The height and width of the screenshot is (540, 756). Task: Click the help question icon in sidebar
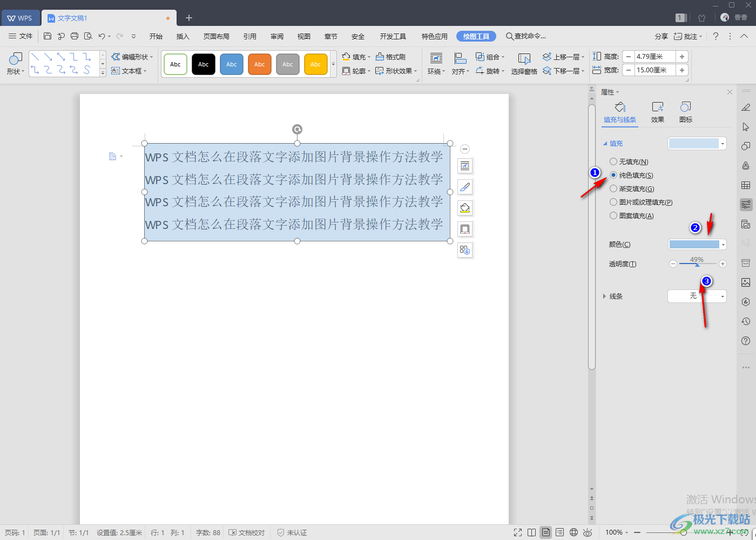coord(746,341)
